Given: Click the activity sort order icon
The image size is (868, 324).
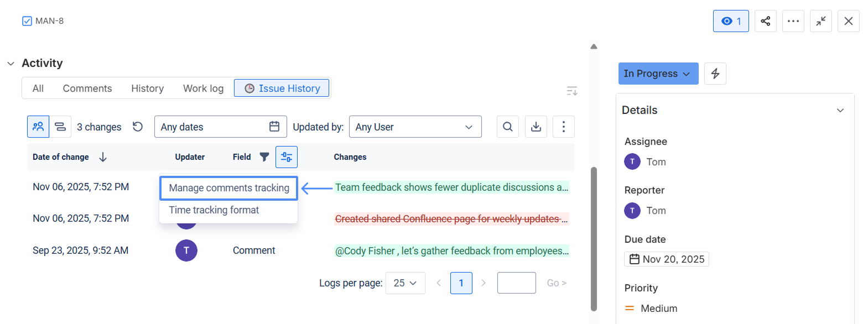Looking at the screenshot, I should (571, 91).
